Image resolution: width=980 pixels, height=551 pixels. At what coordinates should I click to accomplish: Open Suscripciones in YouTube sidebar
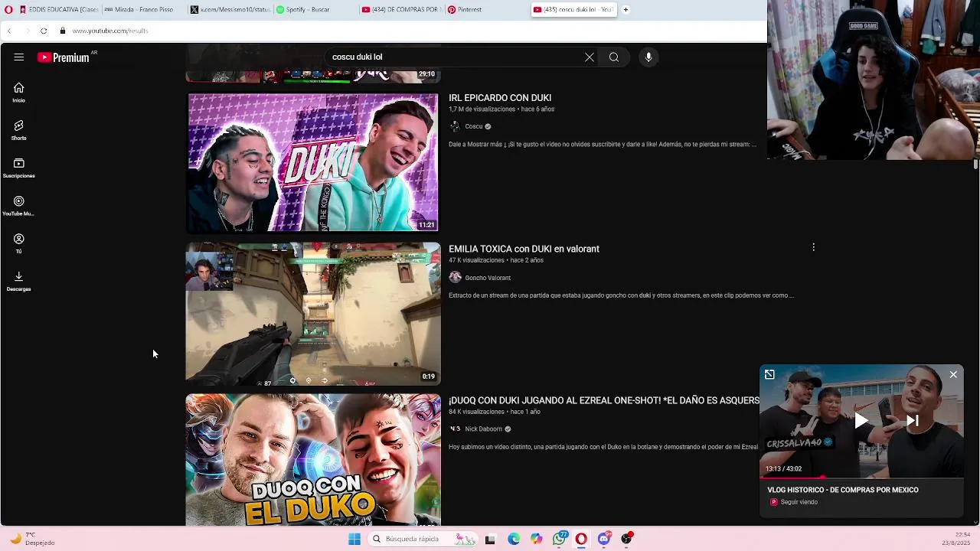[x=19, y=168]
